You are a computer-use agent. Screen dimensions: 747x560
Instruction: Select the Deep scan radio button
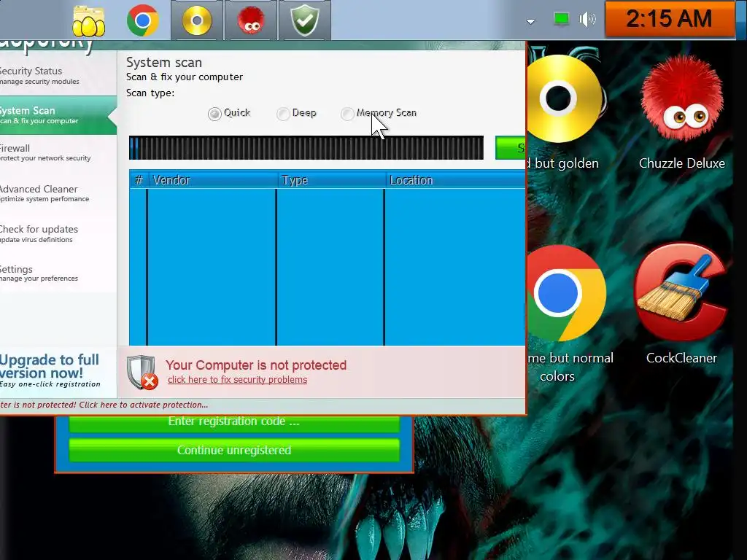tap(283, 113)
